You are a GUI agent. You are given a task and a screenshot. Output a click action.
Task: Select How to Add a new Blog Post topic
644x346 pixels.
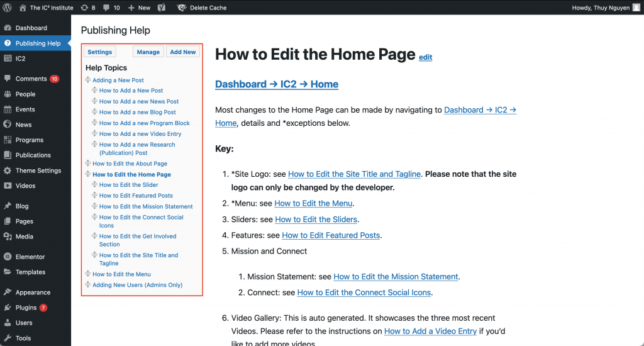pos(138,112)
